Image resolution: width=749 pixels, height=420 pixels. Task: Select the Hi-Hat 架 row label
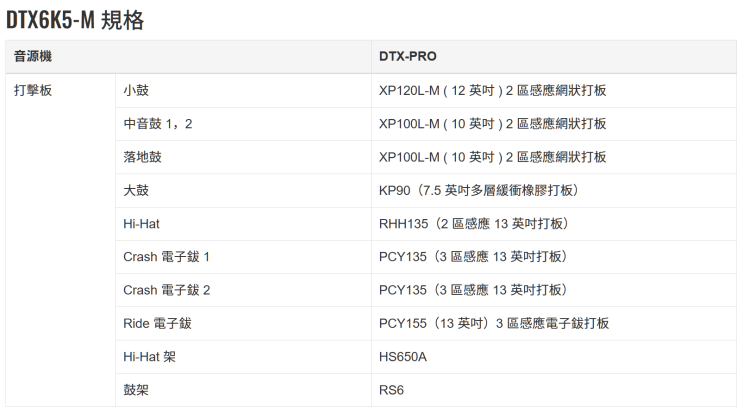pos(149,356)
